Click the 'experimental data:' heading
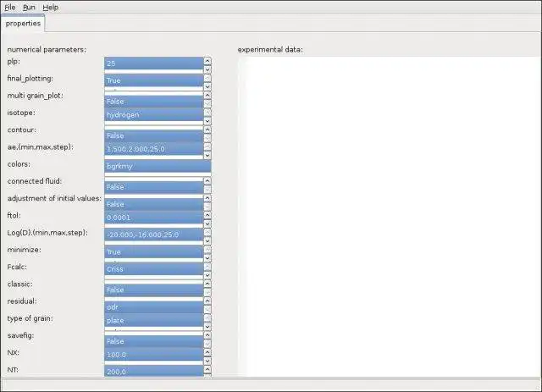Image resolution: width=542 pixels, height=392 pixels. pyautogui.click(x=270, y=49)
